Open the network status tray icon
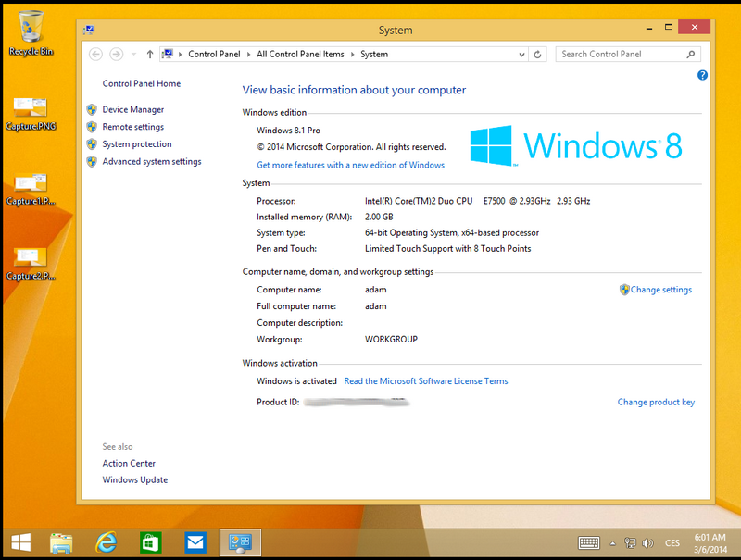This screenshot has width=741, height=560. (x=630, y=543)
